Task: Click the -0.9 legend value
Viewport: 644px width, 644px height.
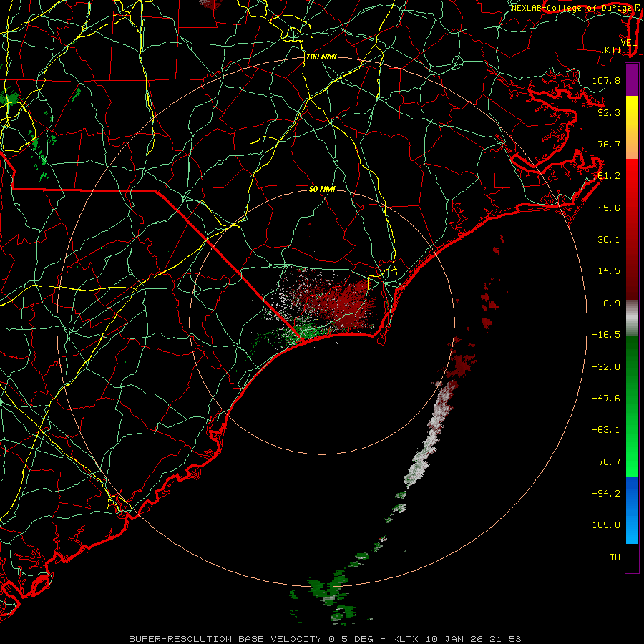Action: click(x=609, y=303)
